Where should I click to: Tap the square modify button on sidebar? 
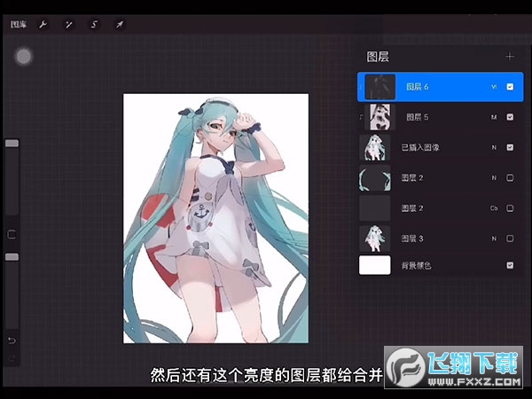pos(12,234)
